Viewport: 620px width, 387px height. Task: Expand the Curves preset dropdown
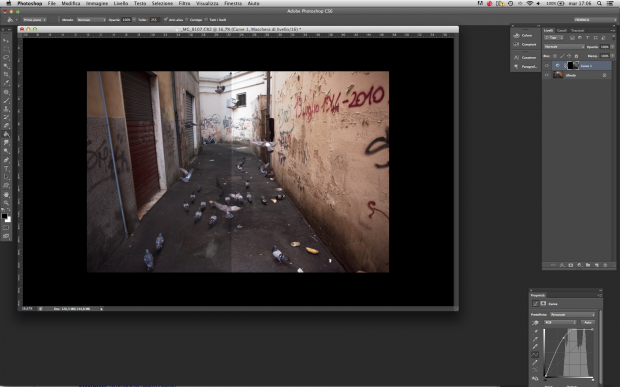coord(572,314)
